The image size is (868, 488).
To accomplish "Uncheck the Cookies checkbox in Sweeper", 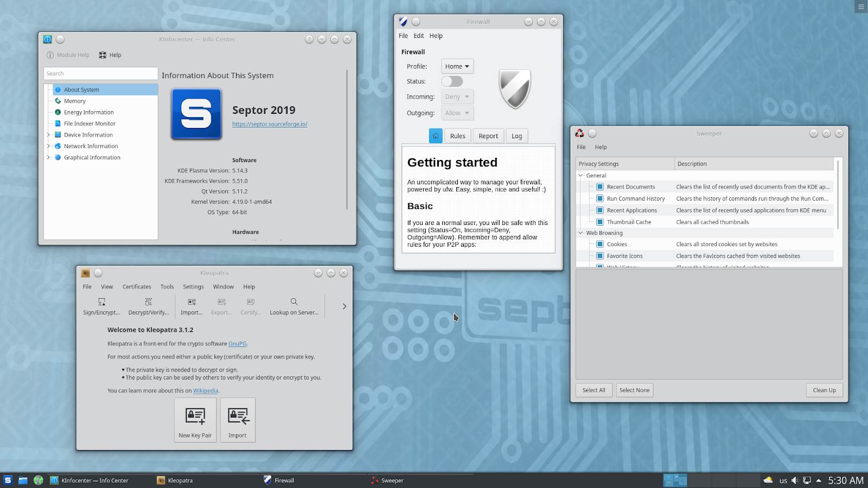I will coord(600,245).
